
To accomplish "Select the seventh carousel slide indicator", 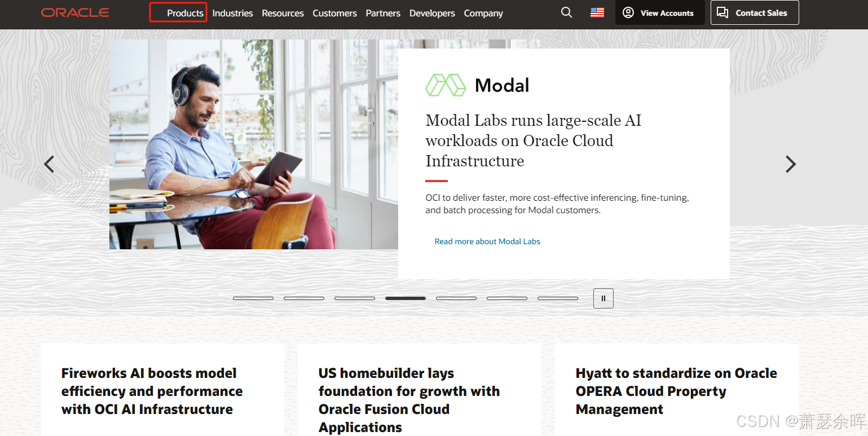I will point(558,298).
